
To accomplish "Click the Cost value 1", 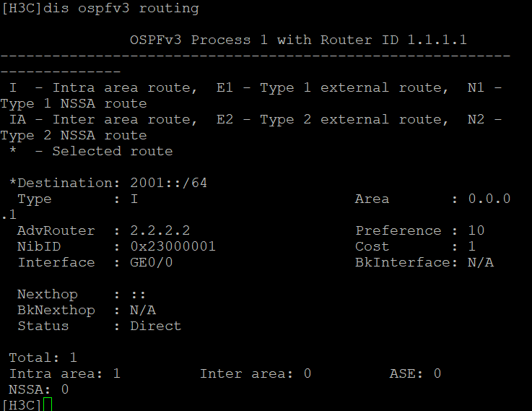I will pos(472,246).
